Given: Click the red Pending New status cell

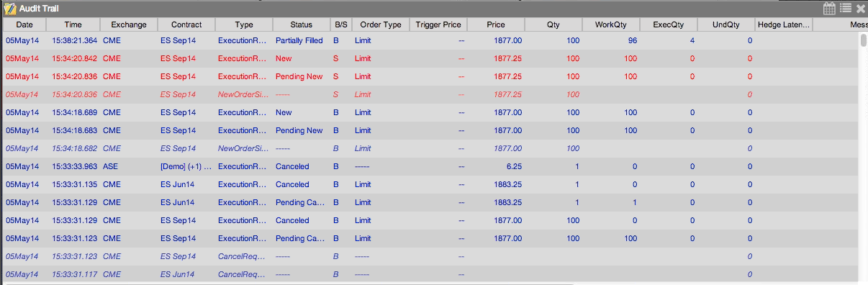Looking at the screenshot, I should click(299, 76).
